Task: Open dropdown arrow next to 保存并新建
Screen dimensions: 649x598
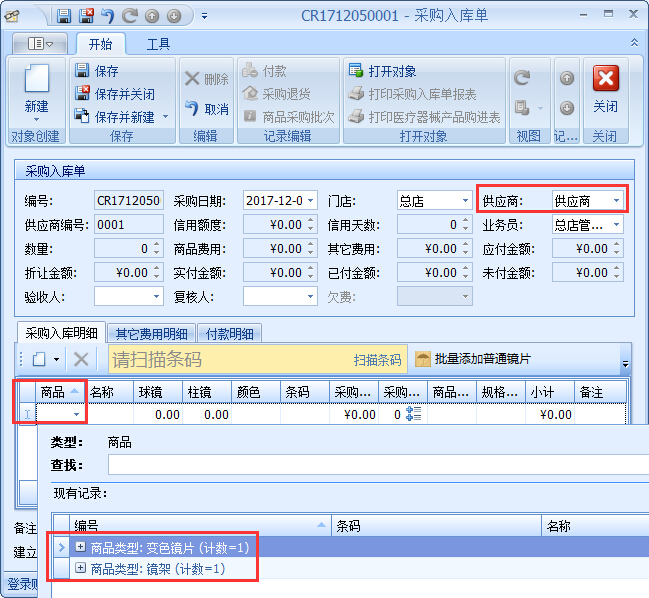Action: [166, 117]
